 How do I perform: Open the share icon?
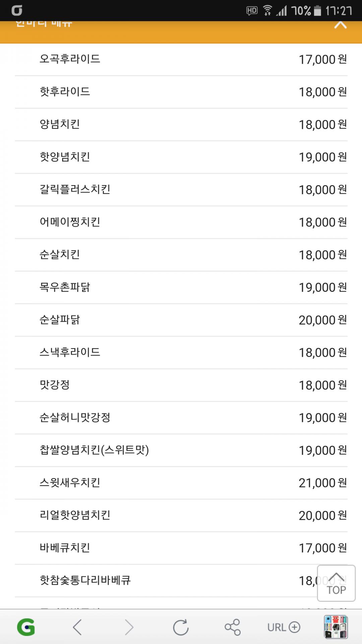pos(232,627)
